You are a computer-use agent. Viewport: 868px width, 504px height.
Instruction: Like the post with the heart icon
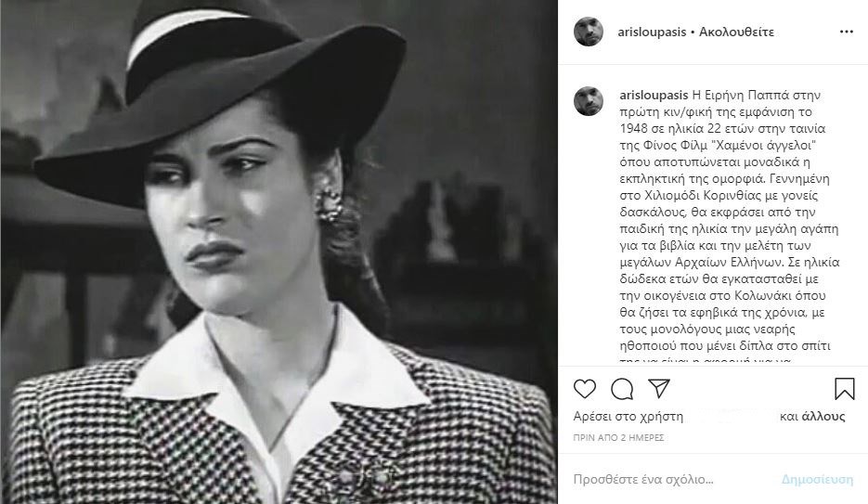[x=585, y=389]
